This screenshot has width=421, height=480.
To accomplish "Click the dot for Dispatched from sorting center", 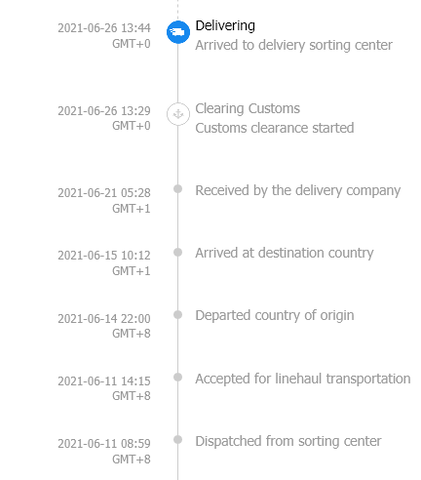I will click(178, 440).
